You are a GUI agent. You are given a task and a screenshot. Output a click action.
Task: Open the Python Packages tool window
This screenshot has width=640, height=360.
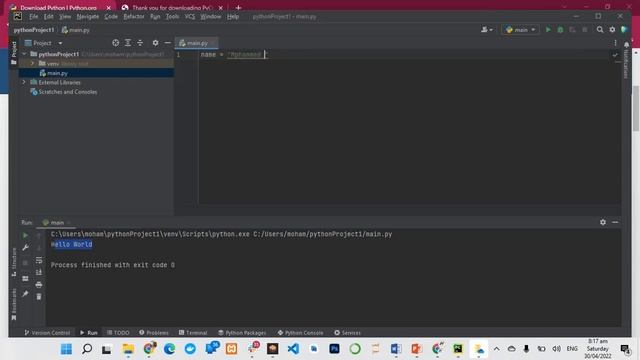[x=242, y=333]
